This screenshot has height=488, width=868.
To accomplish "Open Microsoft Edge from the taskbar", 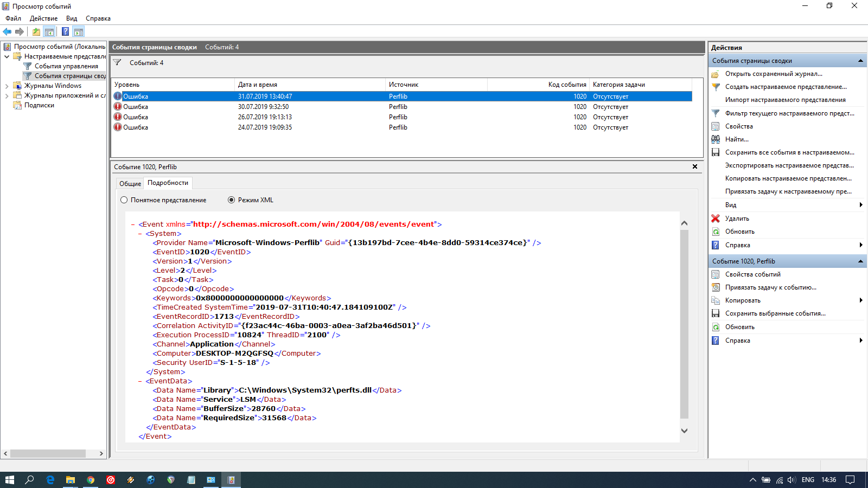I will [x=50, y=480].
